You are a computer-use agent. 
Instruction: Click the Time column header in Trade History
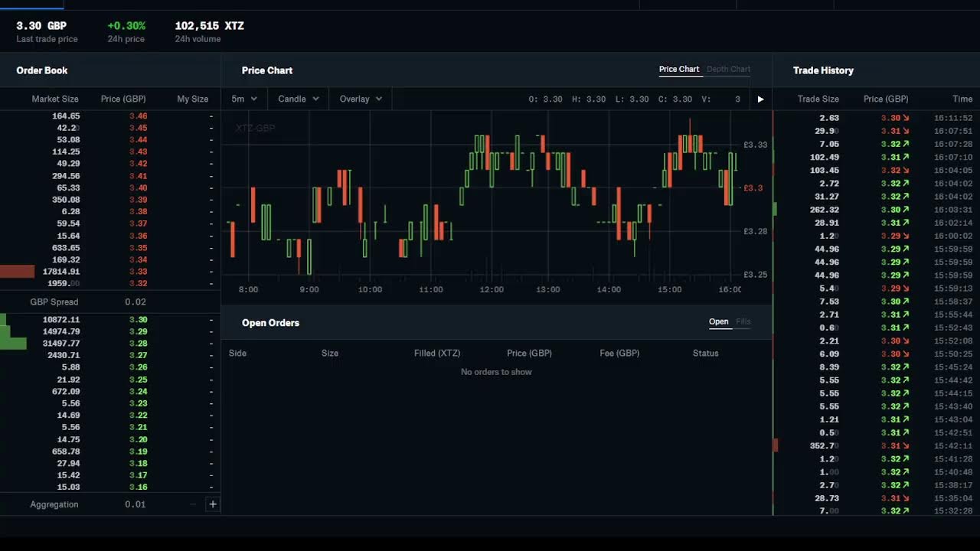[962, 99]
